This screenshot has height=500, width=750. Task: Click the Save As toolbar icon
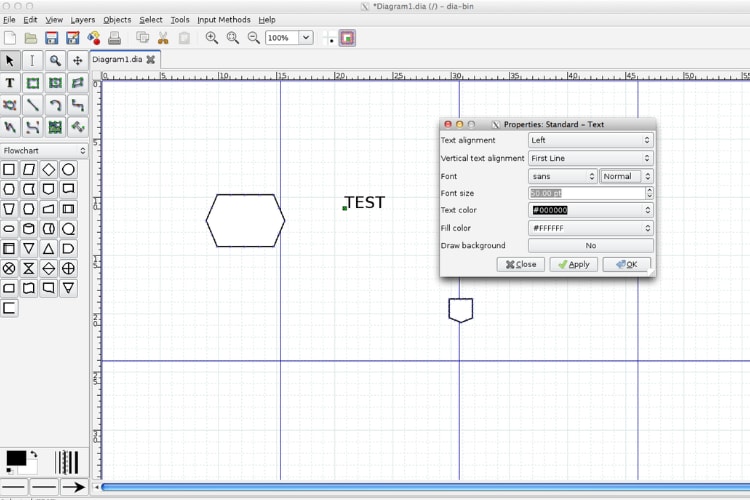tap(73, 38)
